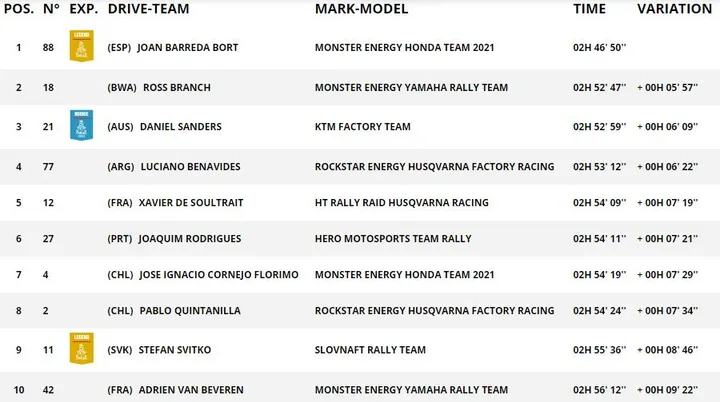Click the DRIVE-TEAM column header

click(148, 9)
